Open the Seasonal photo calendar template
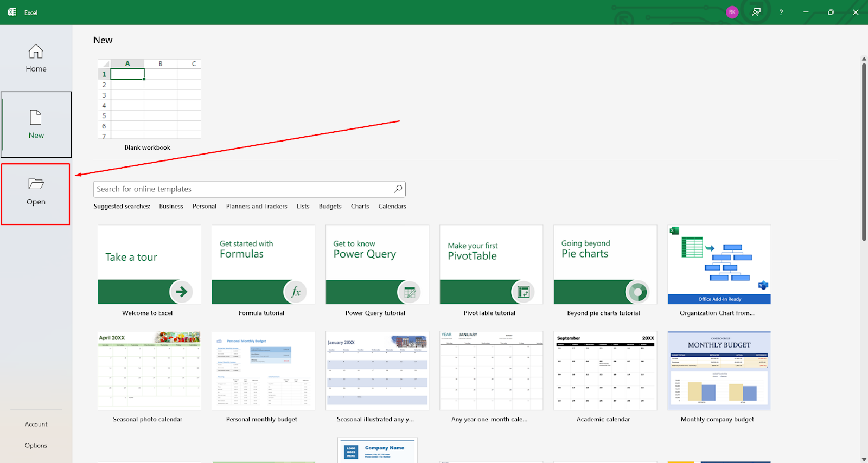Image resolution: width=868 pixels, height=463 pixels. [149, 371]
